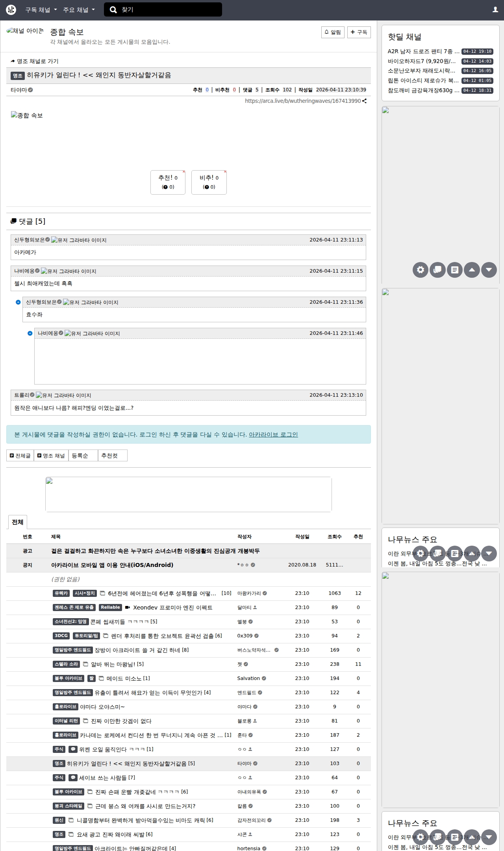Viewport: 504px width, 851px height.
Task: Click the 핫딜 채널 heading
Action: click(x=404, y=37)
